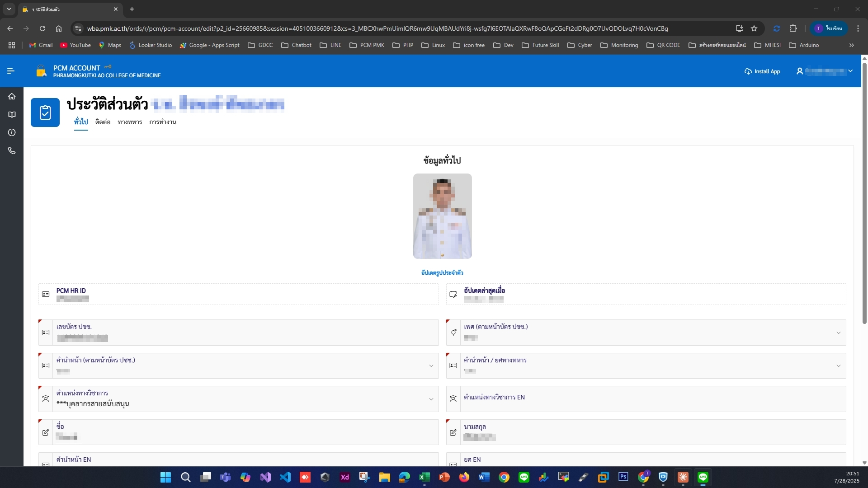
Task: Click the clipboard profile icon beside the title
Action: click(45, 113)
